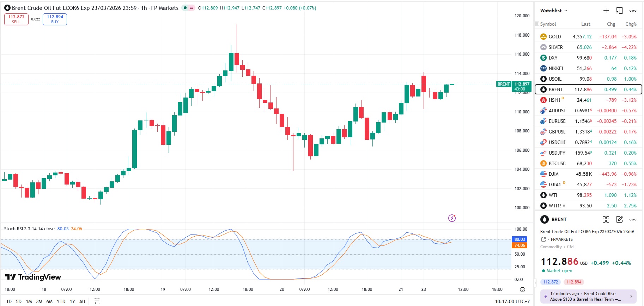Click the purple lightning news flash icon on chart

tap(452, 218)
